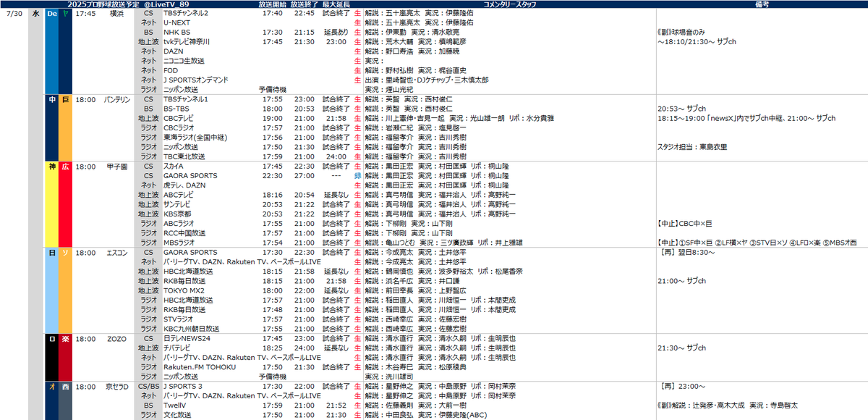Click the "備考" column header

pos(761,4)
